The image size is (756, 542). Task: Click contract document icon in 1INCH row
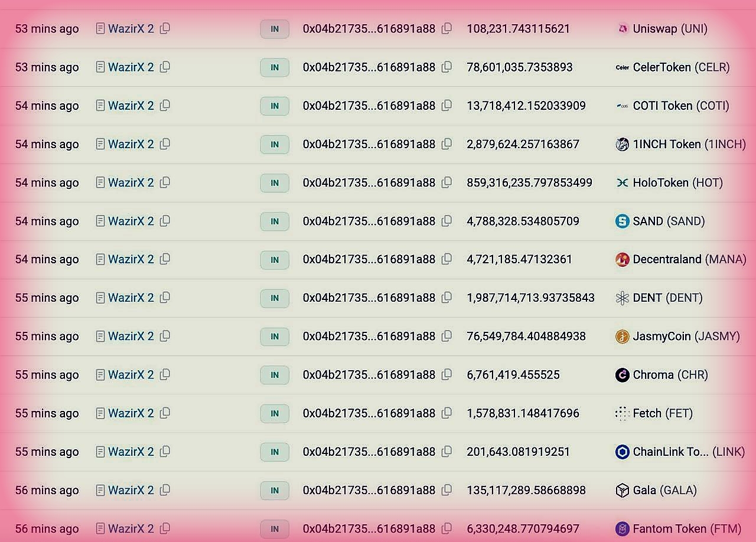pyautogui.click(x=100, y=144)
